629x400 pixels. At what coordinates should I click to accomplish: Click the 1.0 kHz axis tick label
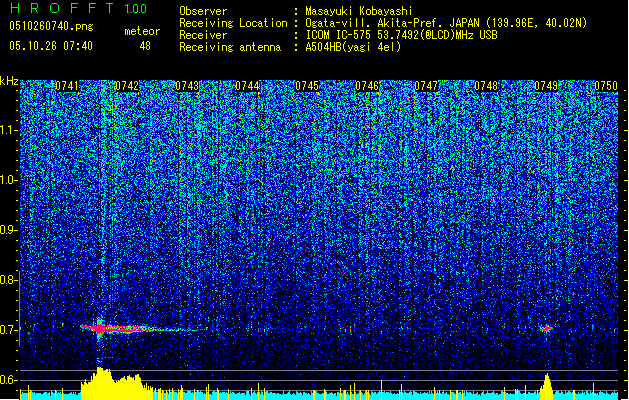pyautogui.click(x=8, y=180)
